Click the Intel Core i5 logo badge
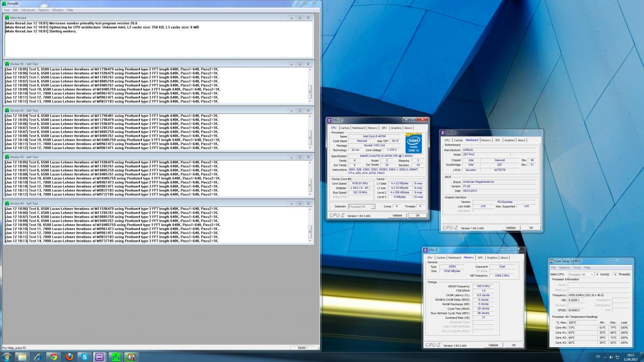644x362 pixels. point(414,143)
